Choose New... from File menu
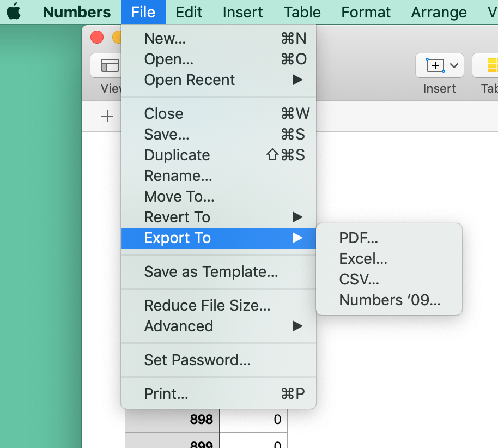 click(218, 39)
